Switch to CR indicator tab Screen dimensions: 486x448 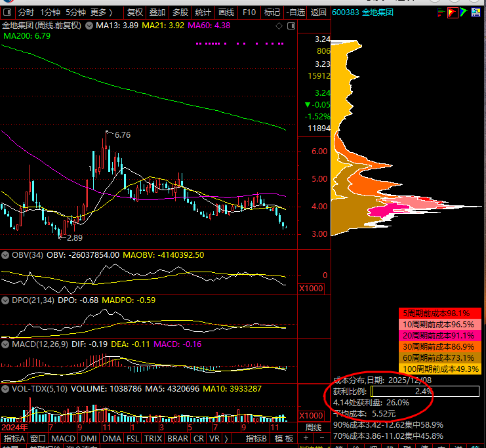[x=199, y=439]
